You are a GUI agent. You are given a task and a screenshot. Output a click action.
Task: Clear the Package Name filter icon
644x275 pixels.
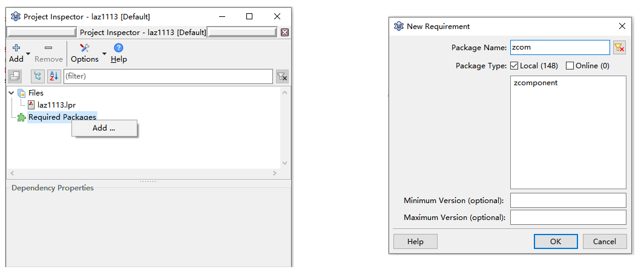coord(619,48)
